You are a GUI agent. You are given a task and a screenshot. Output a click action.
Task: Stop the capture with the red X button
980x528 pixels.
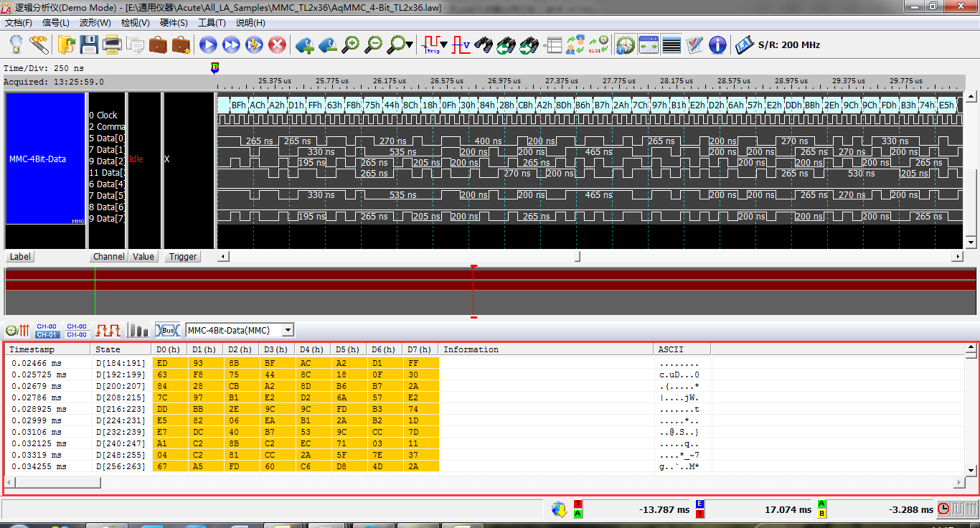click(x=277, y=44)
